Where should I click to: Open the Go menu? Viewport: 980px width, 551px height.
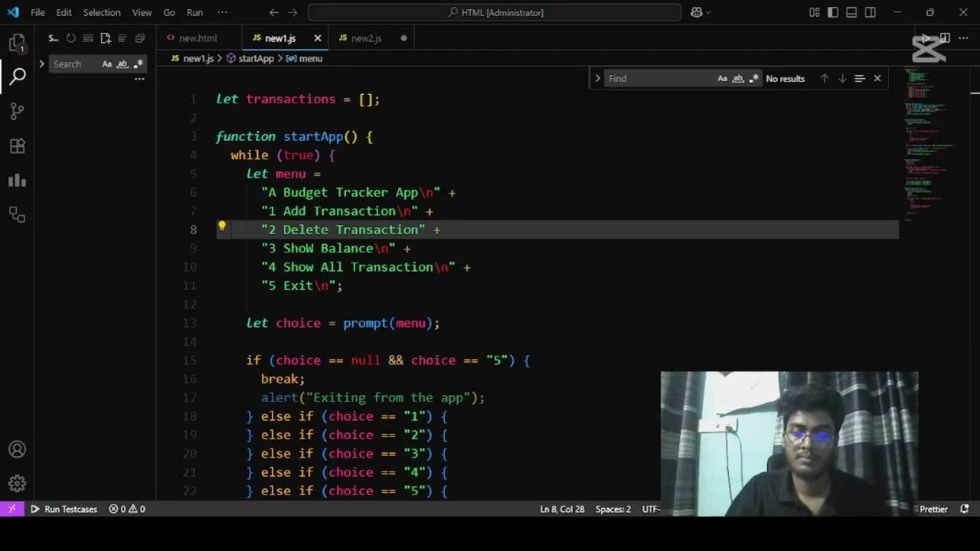point(169,12)
